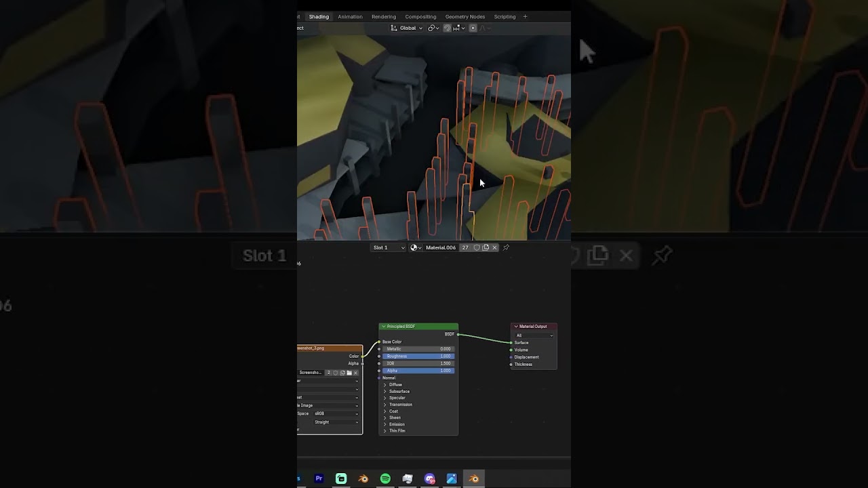868x488 pixels.
Task: Open Discord from the taskbar
Action: pos(429,479)
